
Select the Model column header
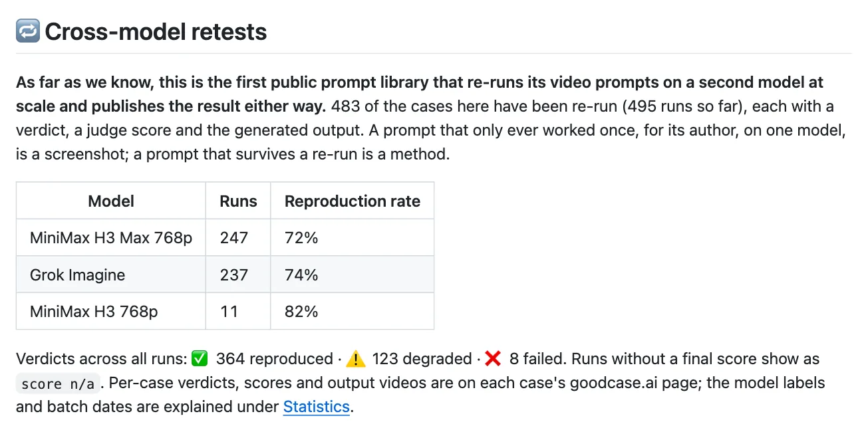(x=111, y=201)
